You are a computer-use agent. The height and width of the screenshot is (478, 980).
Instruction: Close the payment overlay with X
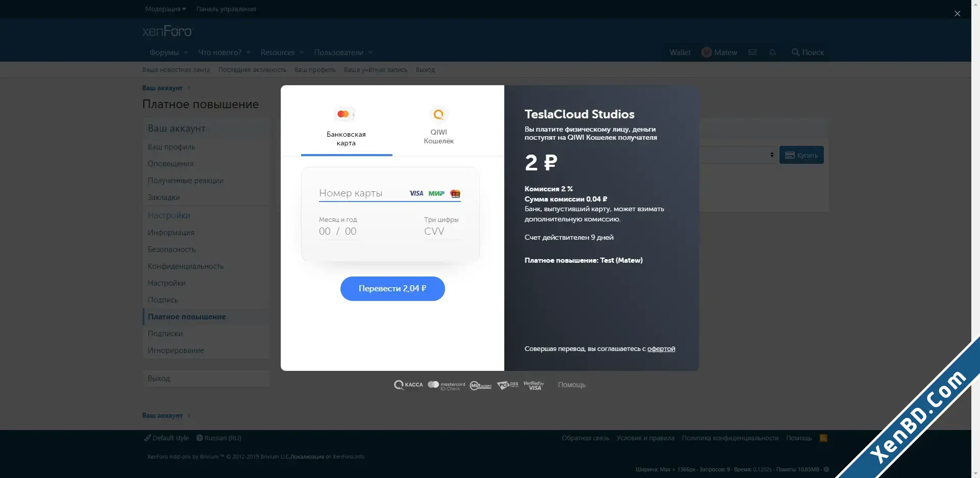tap(958, 14)
